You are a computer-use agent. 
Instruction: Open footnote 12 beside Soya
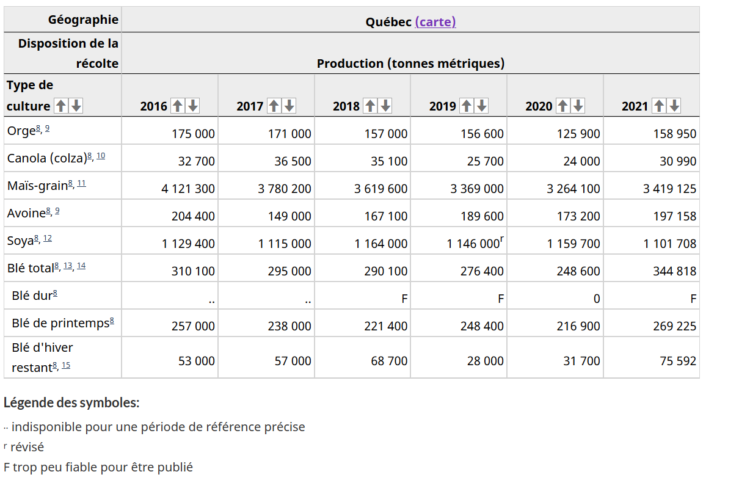(x=47, y=239)
